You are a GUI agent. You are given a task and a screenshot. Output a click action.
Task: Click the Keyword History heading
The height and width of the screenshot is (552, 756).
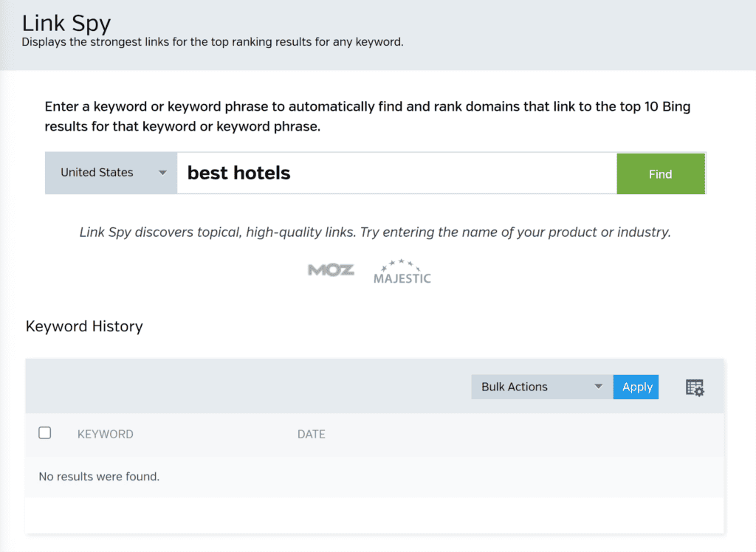click(x=84, y=326)
